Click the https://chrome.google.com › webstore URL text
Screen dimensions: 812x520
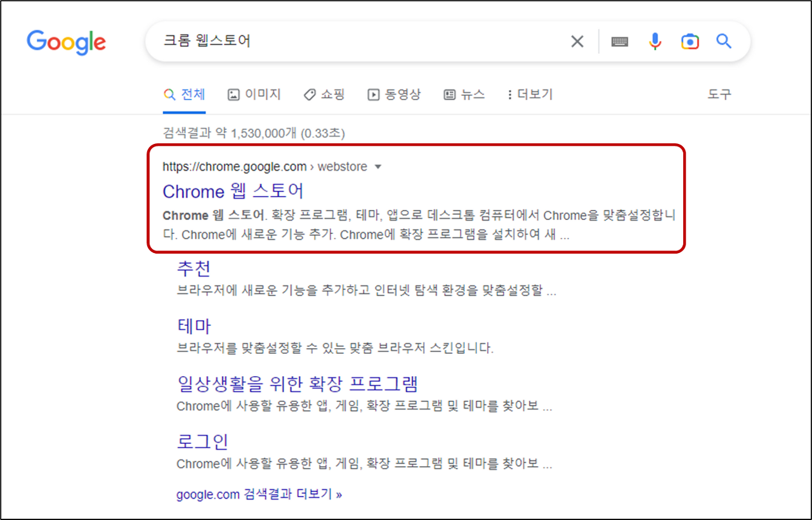[265, 167]
